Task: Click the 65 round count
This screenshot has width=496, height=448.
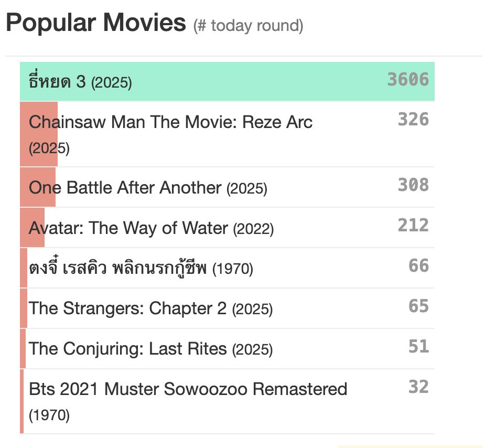Action: click(418, 306)
